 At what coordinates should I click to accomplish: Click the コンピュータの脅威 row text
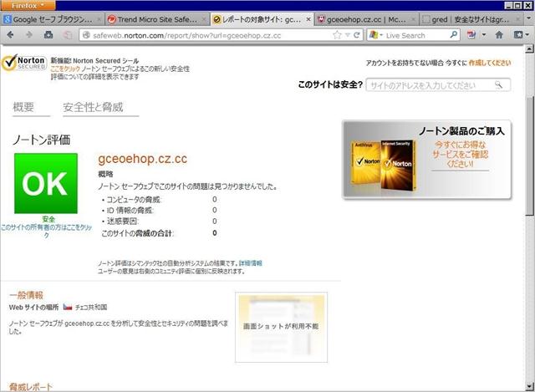point(134,199)
